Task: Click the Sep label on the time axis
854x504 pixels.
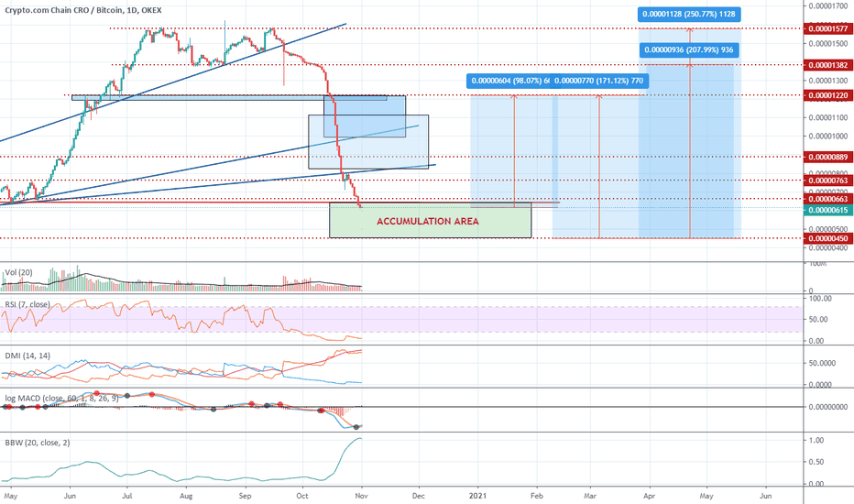Action: [x=245, y=496]
